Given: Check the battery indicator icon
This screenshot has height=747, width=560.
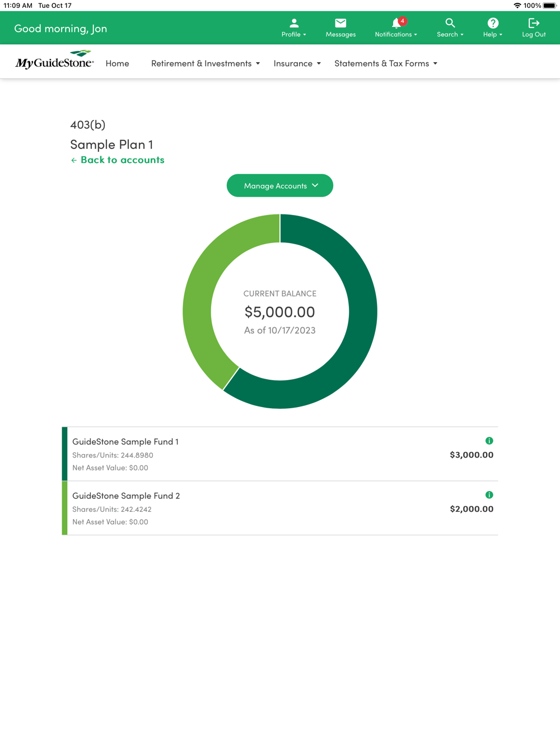Looking at the screenshot, I should click(550, 6).
